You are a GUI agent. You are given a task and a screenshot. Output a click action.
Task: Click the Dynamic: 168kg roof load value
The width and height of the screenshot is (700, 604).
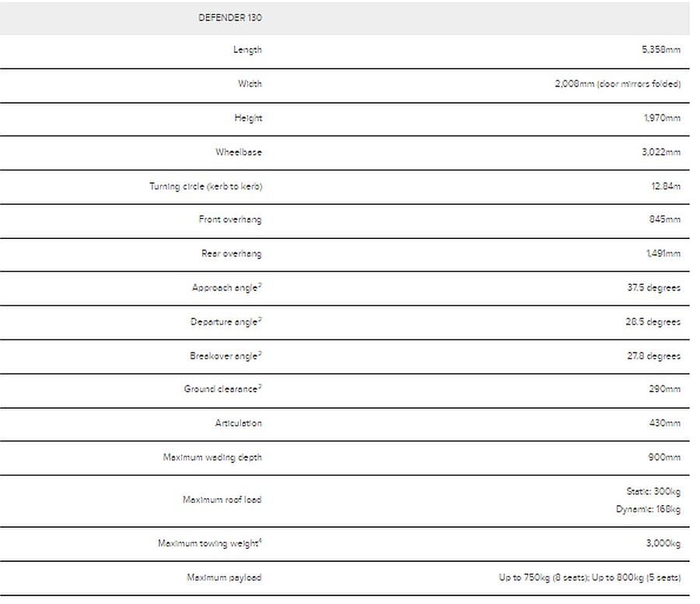tap(649, 509)
